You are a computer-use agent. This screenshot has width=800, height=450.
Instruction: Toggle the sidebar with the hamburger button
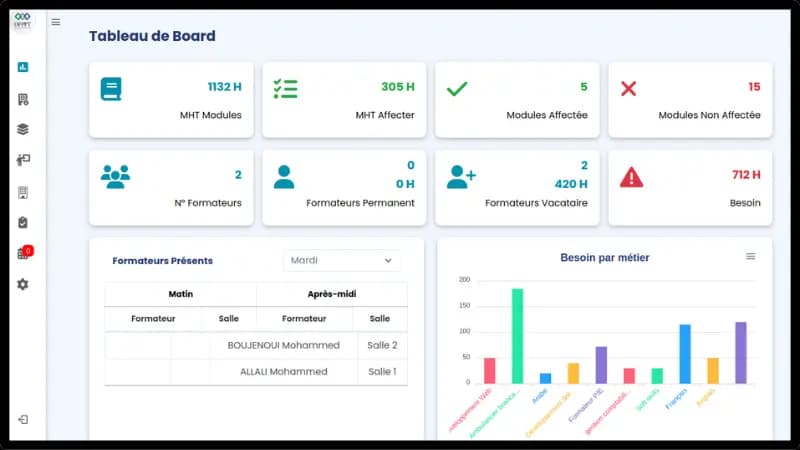(56, 22)
